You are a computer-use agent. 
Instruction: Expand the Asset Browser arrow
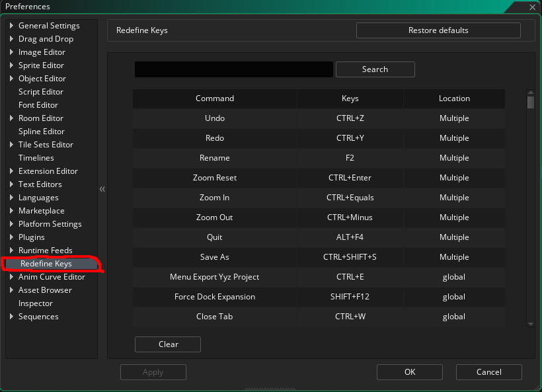(x=11, y=290)
